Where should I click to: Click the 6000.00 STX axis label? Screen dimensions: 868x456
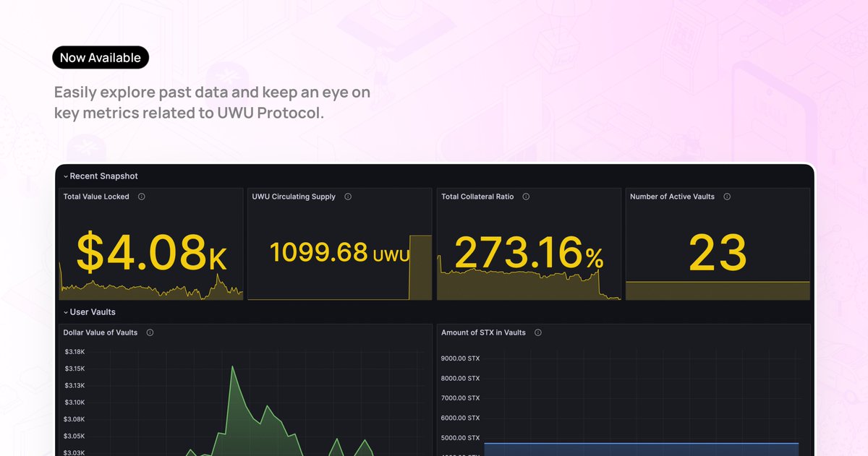click(460, 418)
